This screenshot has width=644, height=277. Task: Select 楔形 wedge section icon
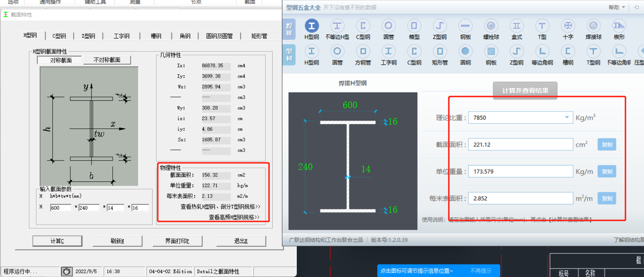[619, 26]
